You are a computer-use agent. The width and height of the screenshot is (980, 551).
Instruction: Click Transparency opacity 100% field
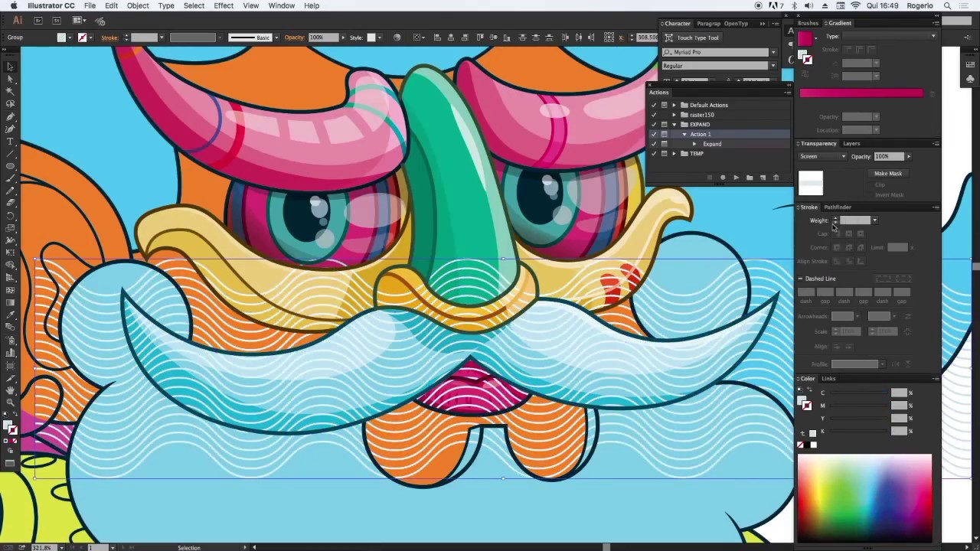(889, 157)
